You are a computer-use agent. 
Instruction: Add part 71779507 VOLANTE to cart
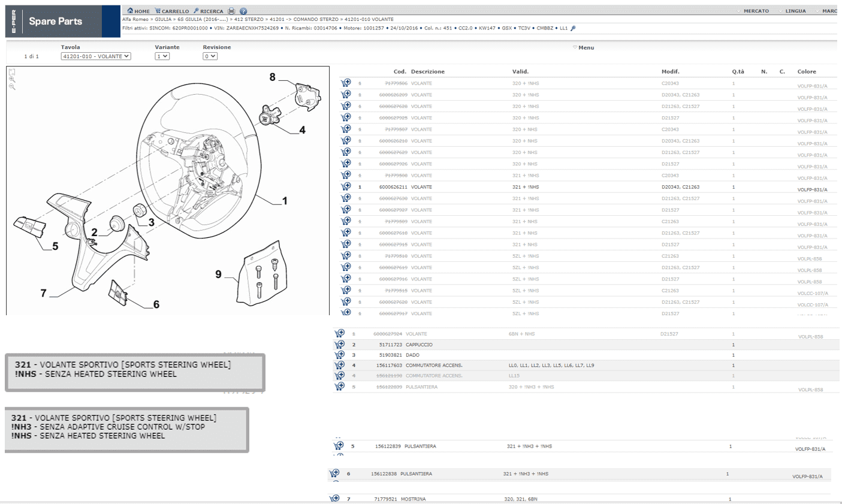[x=346, y=129]
